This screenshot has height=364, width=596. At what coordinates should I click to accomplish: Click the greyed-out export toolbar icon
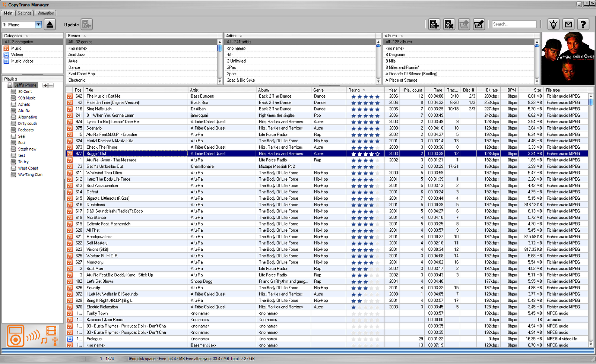coord(464,25)
